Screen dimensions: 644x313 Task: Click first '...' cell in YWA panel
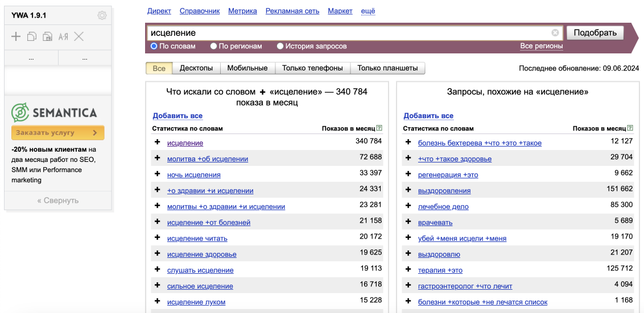pos(31,58)
